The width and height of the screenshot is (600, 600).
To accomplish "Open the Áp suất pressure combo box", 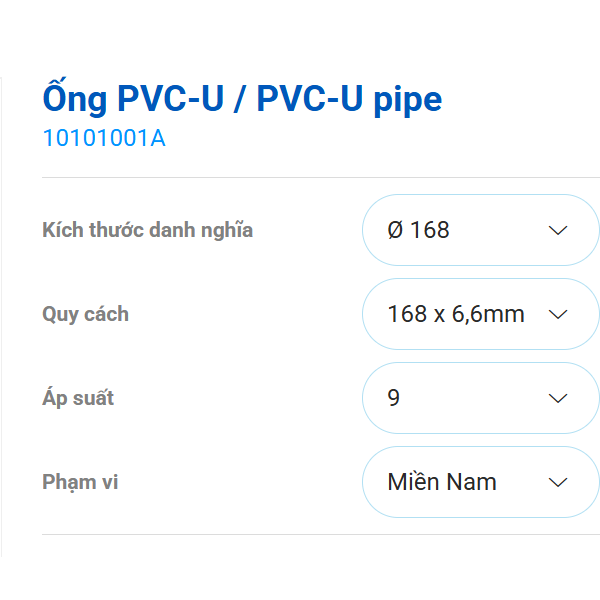I will [x=480, y=398].
